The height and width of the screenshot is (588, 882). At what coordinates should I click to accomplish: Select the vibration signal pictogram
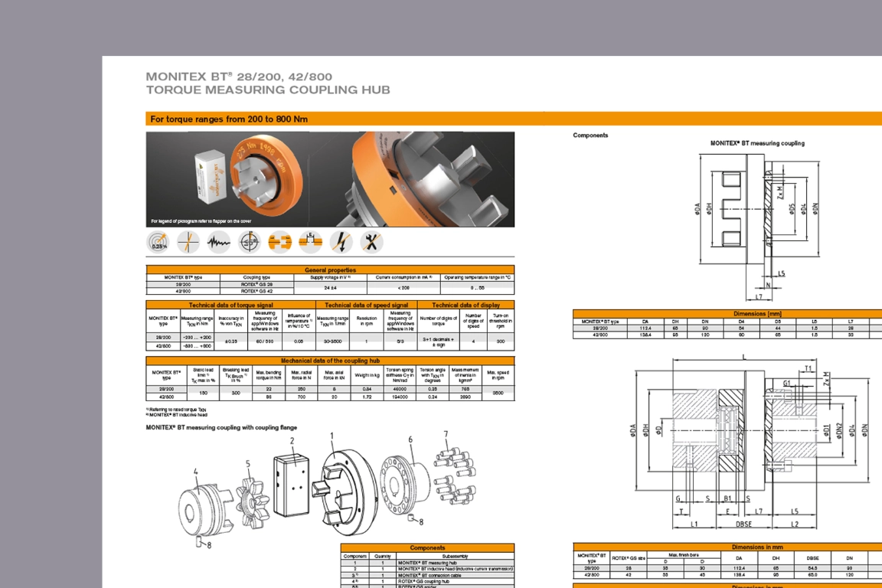click(218, 242)
